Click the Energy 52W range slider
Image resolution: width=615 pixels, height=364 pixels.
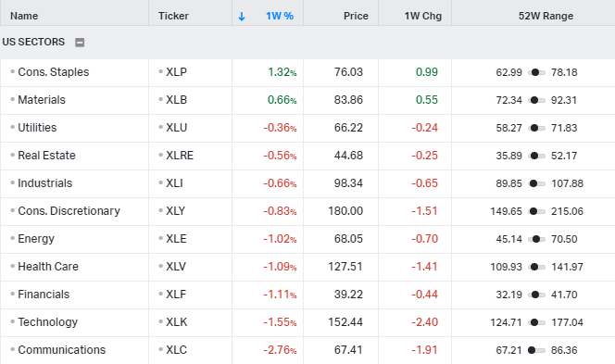[536, 239]
